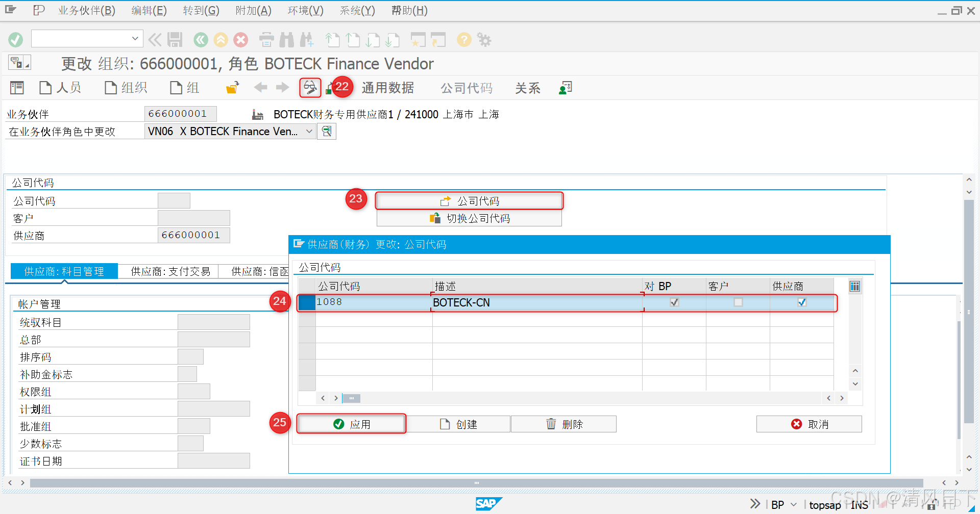Select row 1088 using its row selector
This screenshot has height=514, width=980.
[x=307, y=302]
